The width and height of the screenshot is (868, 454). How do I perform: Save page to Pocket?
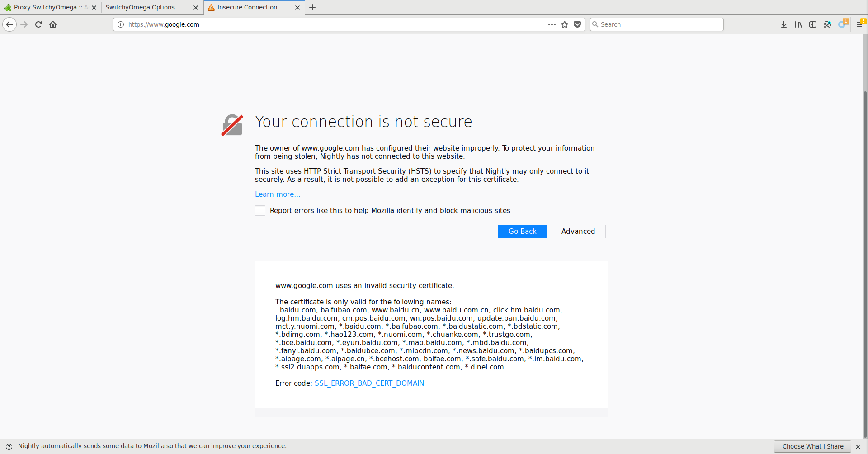[577, 24]
